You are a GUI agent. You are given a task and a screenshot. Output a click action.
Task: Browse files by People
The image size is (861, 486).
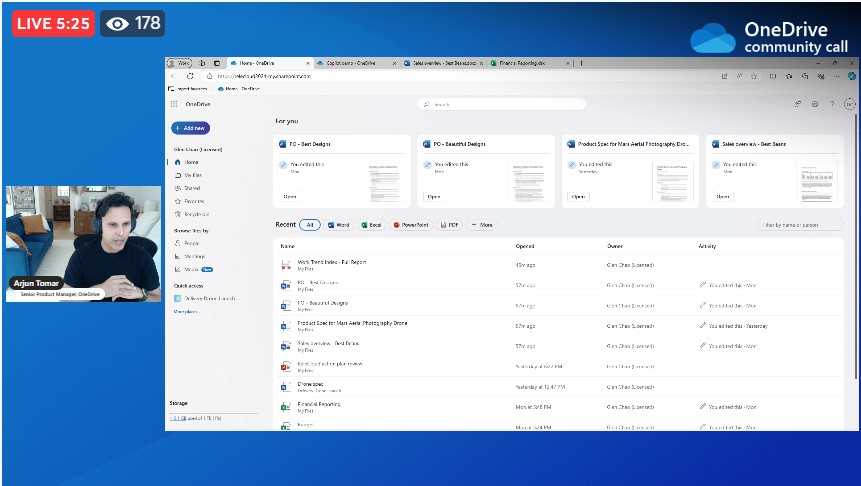click(187, 243)
